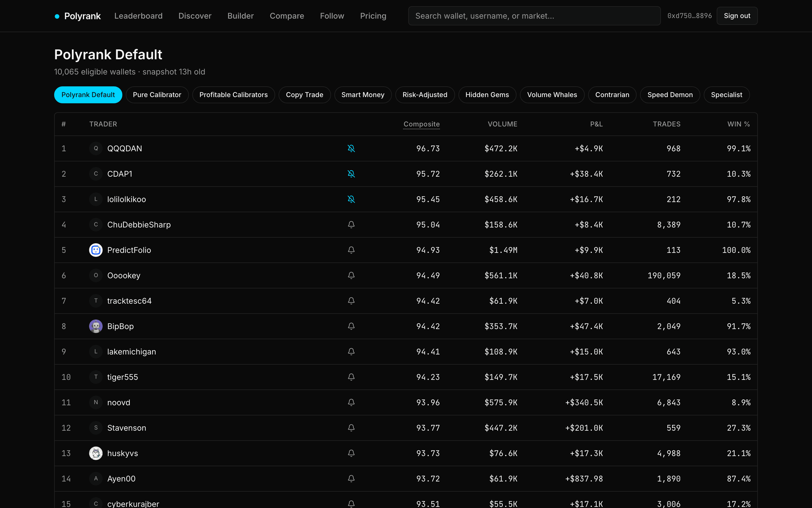Image resolution: width=812 pixels, height=508 pixels.
Task: Click the S avatar next to Stavenson
Action: [96, 428]
